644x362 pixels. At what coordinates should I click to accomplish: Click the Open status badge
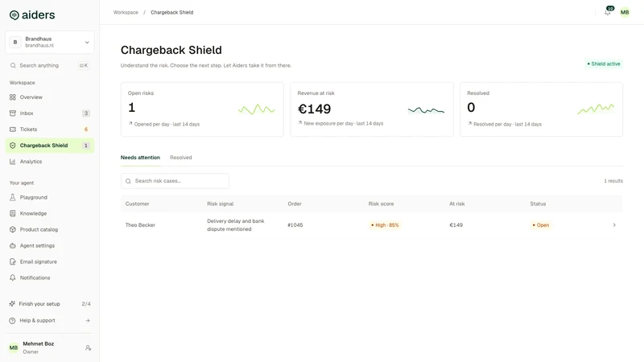coord(540,225)
